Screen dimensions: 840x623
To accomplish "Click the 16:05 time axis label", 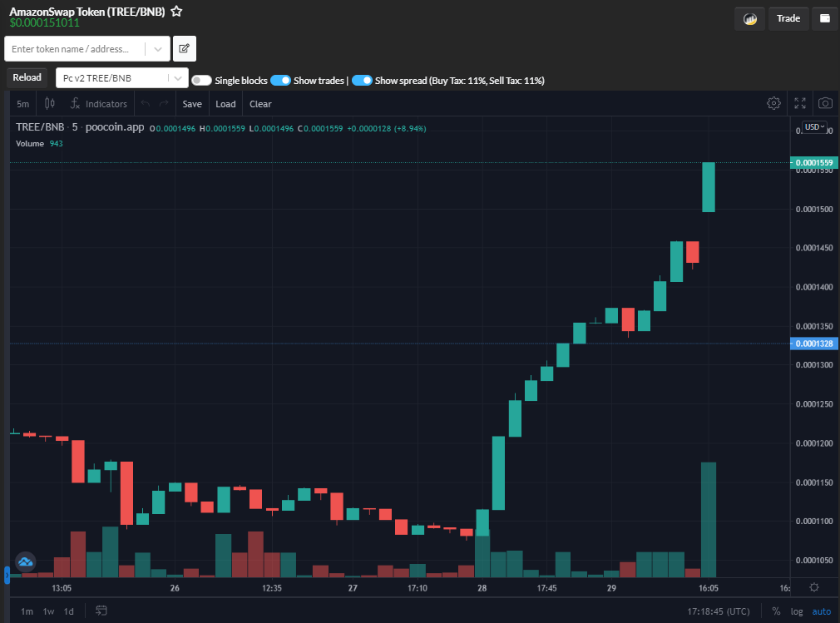I will tap(709, 588).
